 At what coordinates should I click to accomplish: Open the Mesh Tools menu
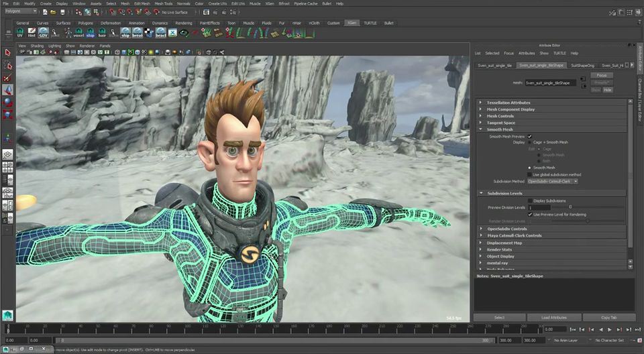[x=163, y=3]
